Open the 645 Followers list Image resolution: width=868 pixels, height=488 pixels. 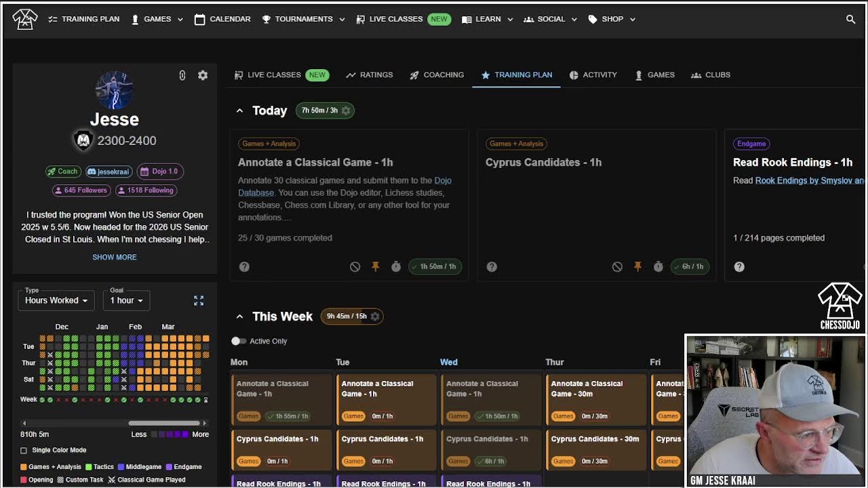(x=81, y=190)
